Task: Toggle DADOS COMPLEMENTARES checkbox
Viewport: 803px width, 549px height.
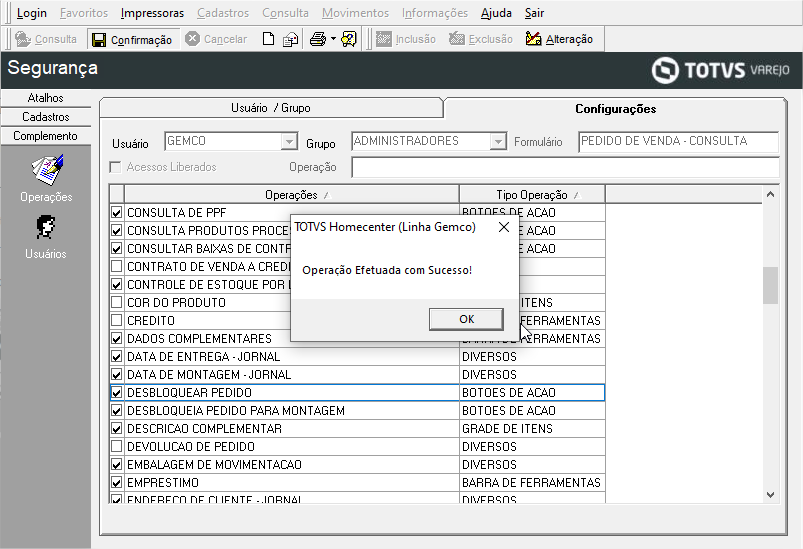Action: pyautogui.click(x=117, y=339)
